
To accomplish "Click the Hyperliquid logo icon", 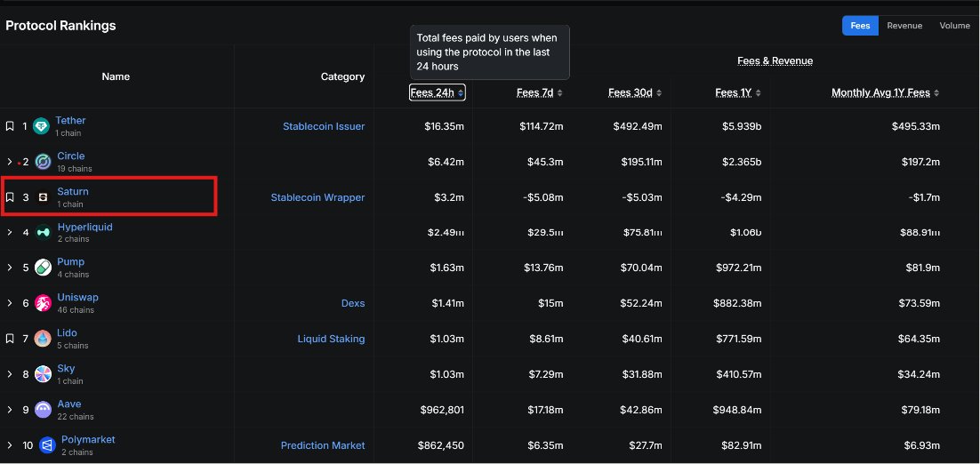I will pos(44,232).
